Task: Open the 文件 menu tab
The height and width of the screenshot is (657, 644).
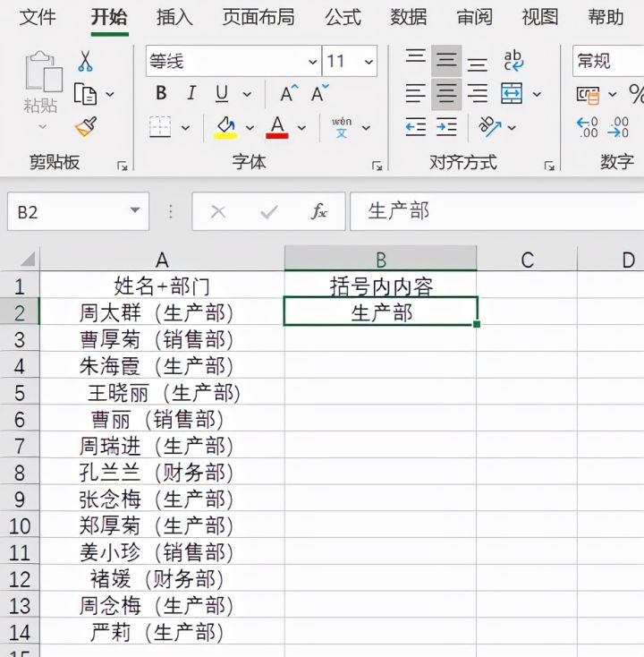Action: click(x=38, y=17)
